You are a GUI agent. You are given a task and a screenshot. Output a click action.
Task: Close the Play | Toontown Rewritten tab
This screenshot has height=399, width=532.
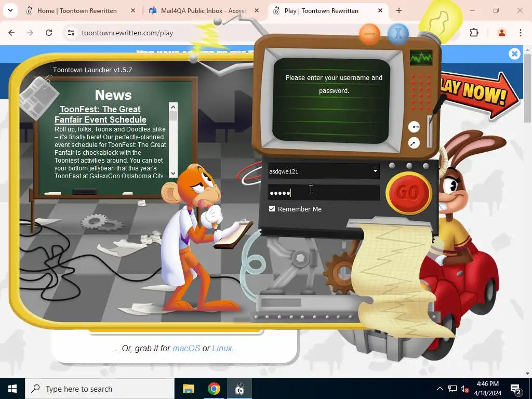tap(380, 10)
